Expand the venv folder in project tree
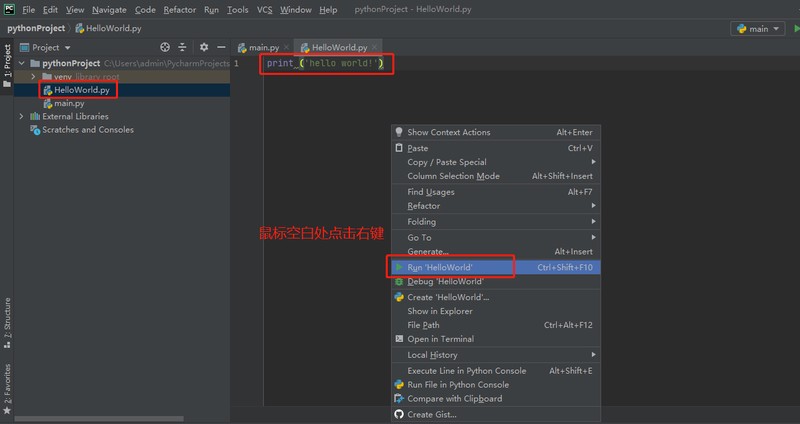Image resolution: width=800 pixels, height=424 pixels. 33,76
